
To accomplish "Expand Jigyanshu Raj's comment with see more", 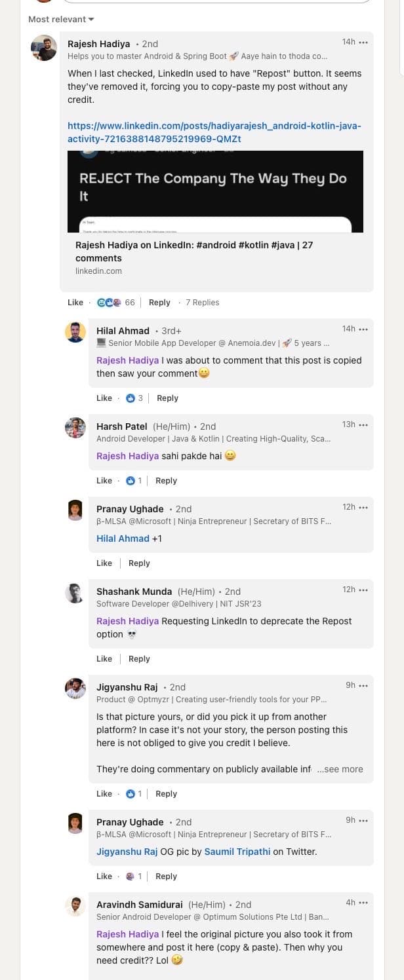I will pos(340,769).
